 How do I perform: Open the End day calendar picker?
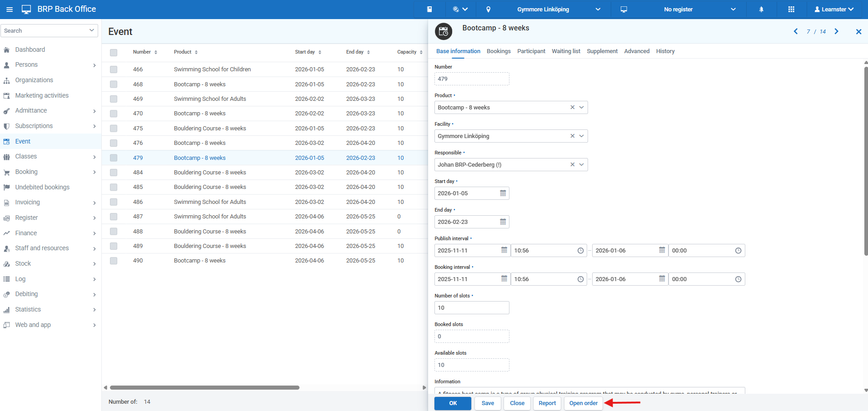[x=503, y=222]
